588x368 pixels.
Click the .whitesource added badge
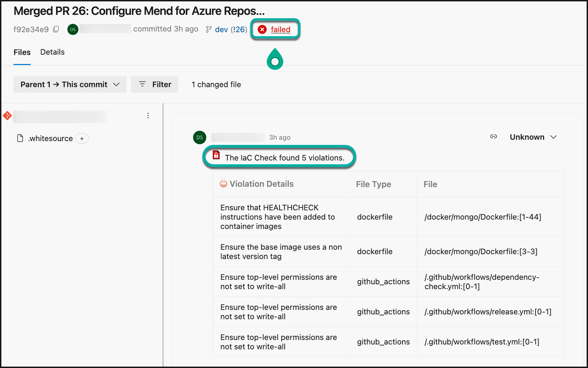pos(82,138)
